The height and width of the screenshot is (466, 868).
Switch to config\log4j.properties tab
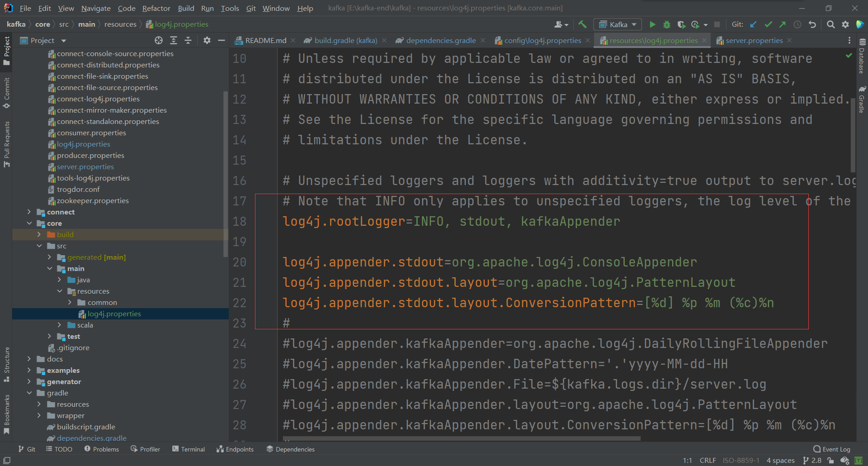click(x=542, y=40)
